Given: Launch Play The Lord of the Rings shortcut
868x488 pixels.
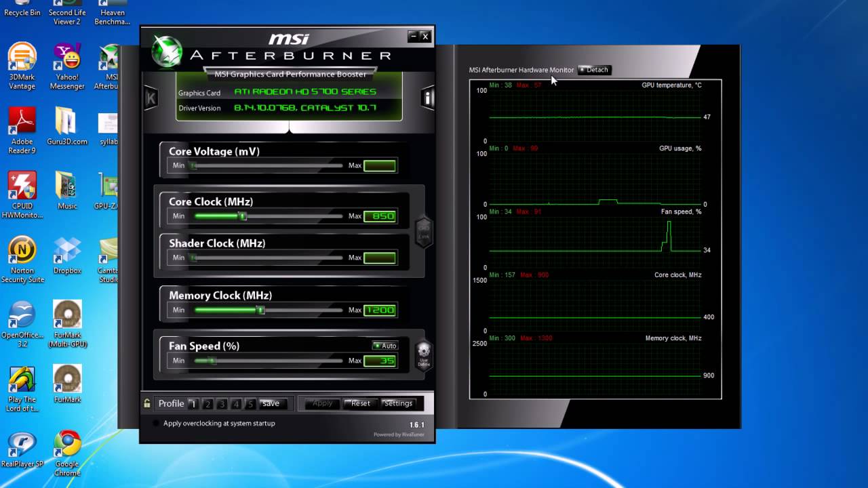Looking at the screenshot, I should point(22,388).
